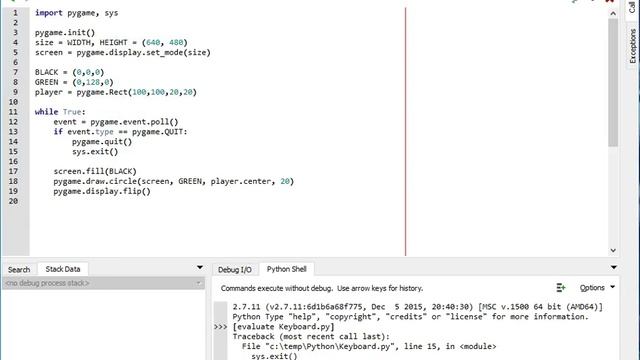640x360 pixels.
Task: Click the 'pygame.draw.circle' line
Action: click(173, 181)
